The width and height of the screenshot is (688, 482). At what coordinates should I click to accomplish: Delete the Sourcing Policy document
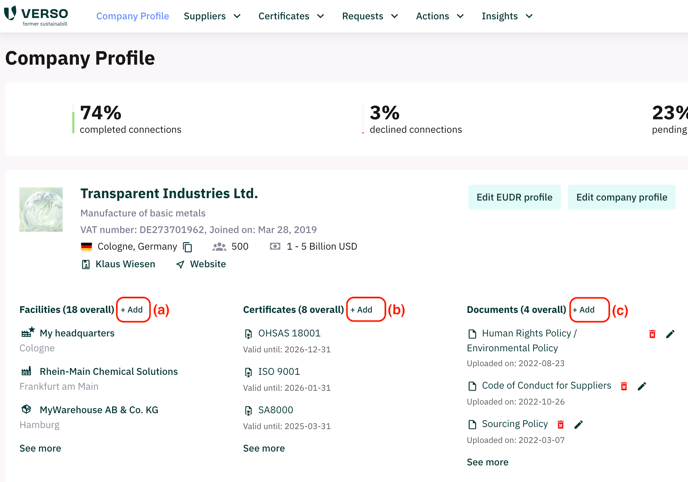point(560,424)
